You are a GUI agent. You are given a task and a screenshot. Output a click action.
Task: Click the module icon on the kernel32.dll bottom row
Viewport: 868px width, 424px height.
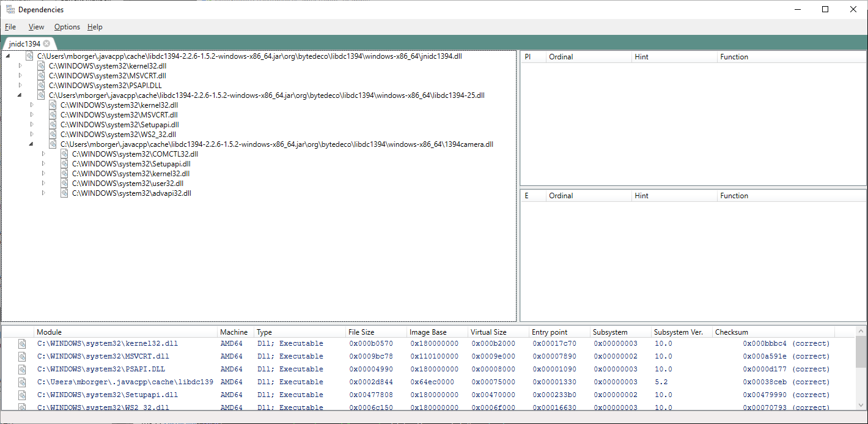22,343
